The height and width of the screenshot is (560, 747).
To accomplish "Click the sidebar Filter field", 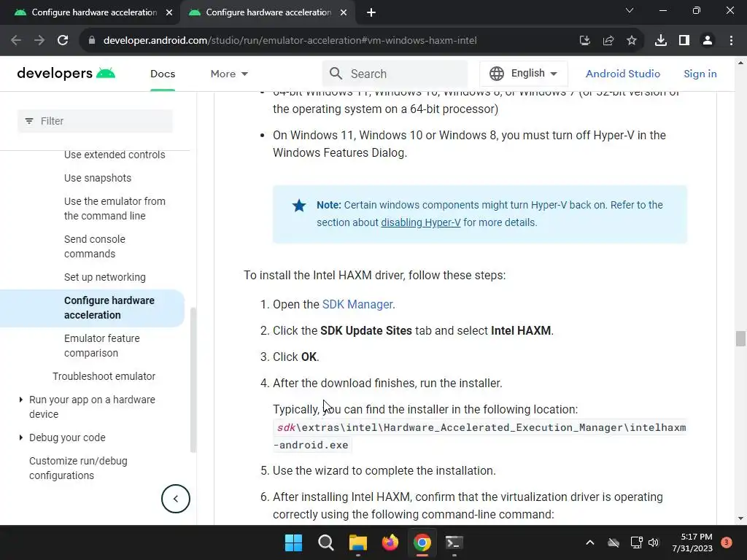I will click(x=96, y=121).
